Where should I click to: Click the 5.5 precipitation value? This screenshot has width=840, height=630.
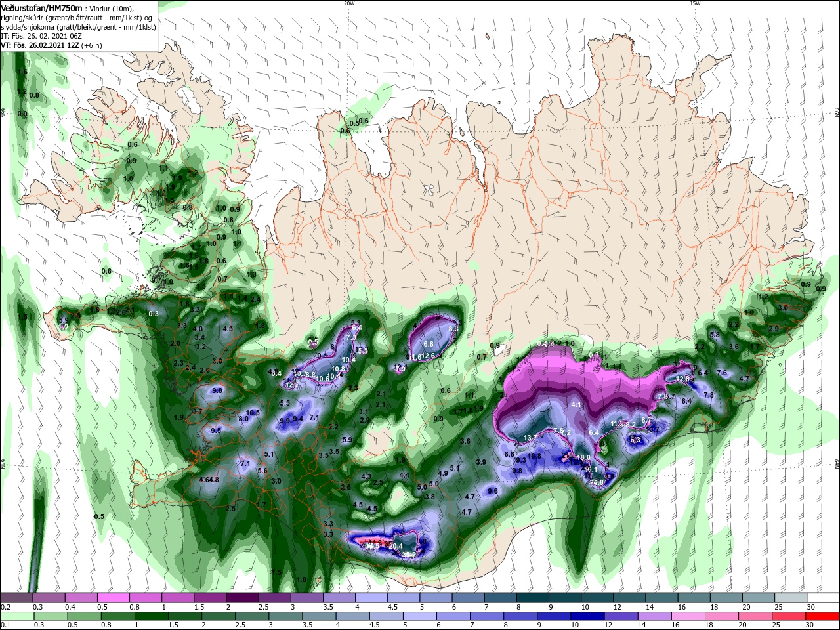coord(285,403)
